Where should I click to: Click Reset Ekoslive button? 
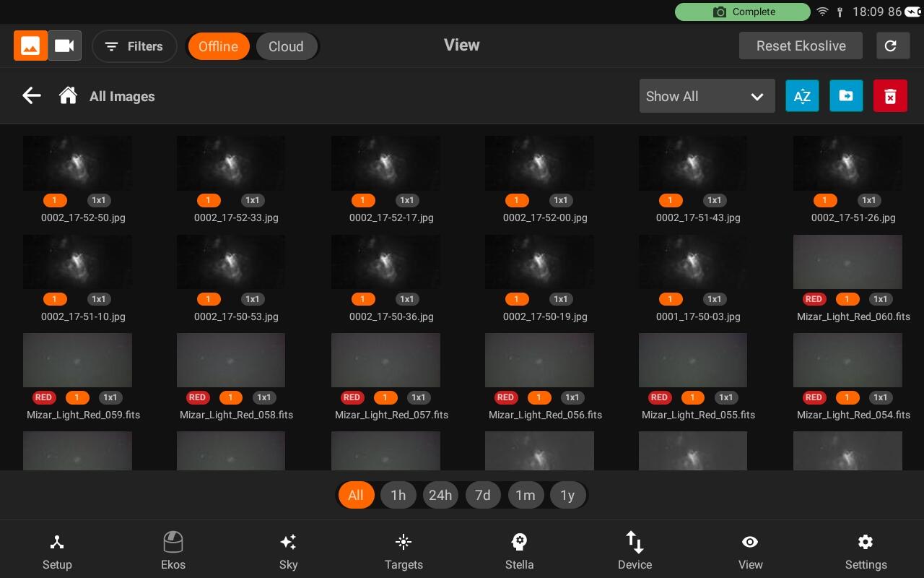tap(801, 46)
